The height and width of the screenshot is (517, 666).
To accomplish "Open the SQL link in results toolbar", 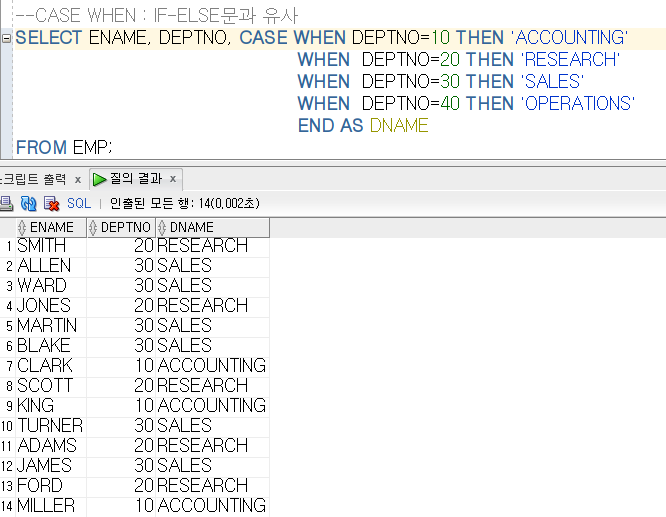I will [x=79, y=203].
